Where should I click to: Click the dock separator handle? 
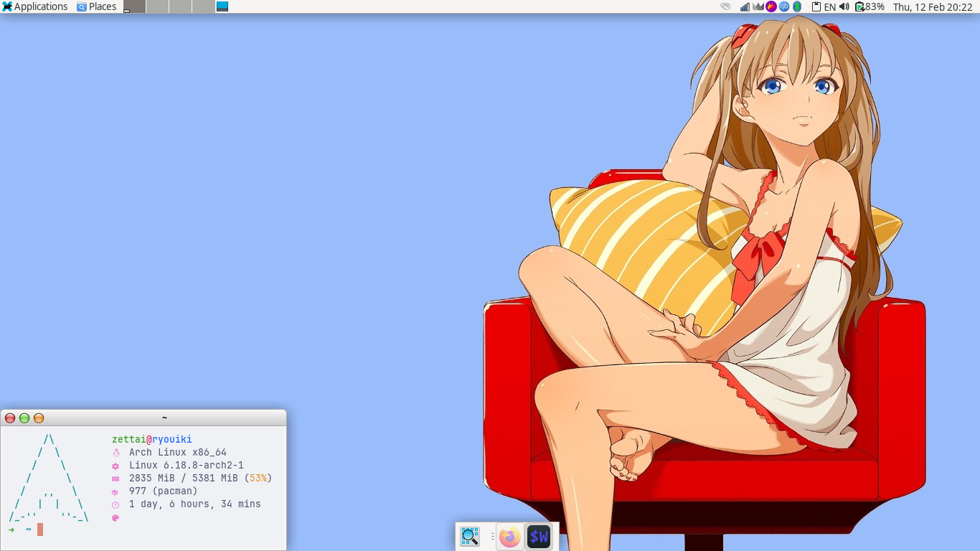(x=492, y=536)
